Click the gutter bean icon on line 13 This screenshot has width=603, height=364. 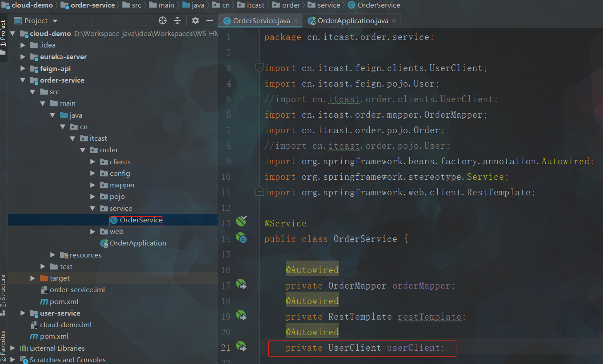pos(241,221)
